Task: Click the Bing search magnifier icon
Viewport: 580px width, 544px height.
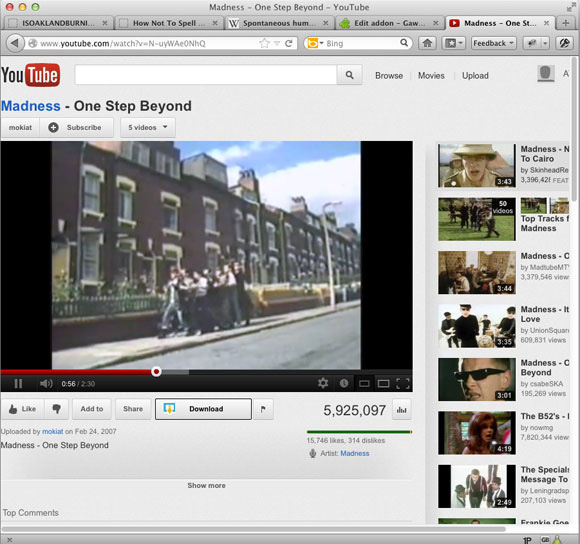Action: click(x=404, y=43)
